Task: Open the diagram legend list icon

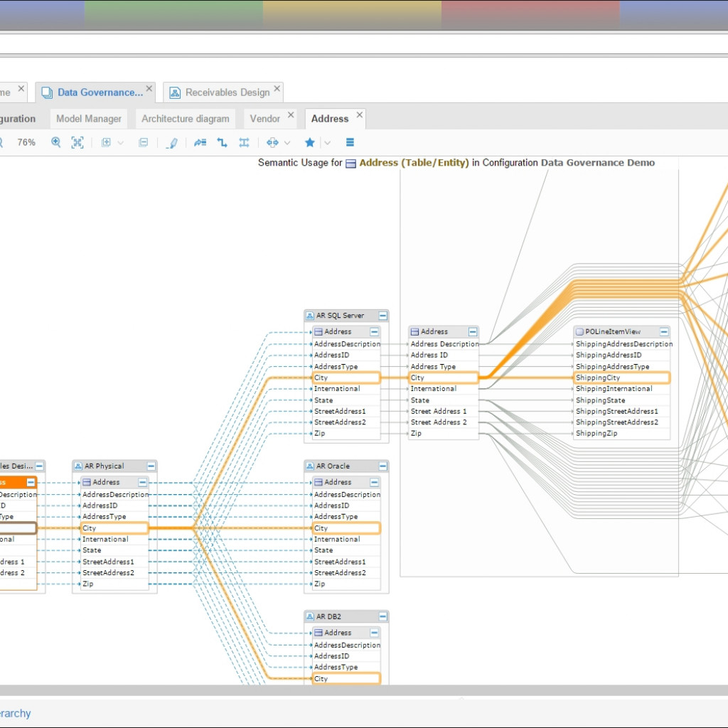Action: [350, 142]
